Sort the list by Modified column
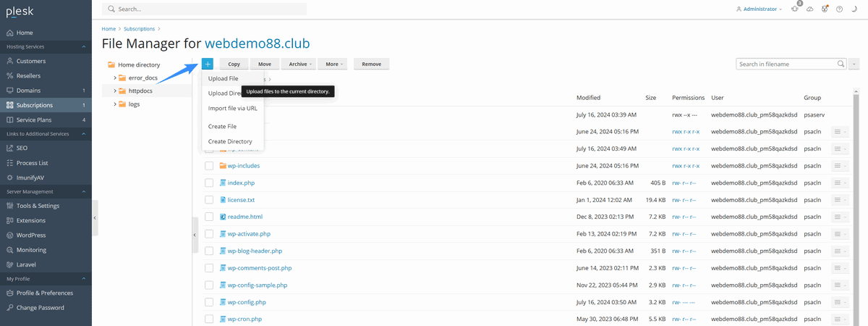Viewport: 868px width, 326px height. (589, 97)
